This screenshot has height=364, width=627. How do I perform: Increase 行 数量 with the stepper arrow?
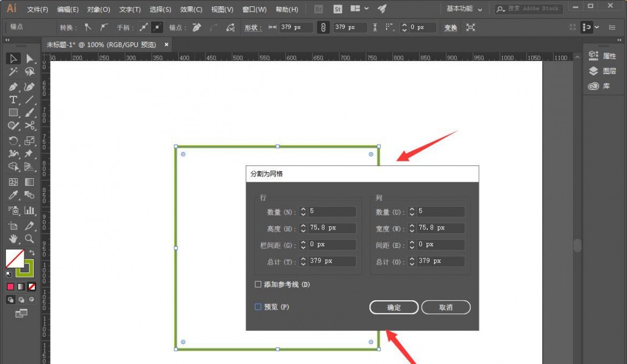tap(303, 208)
